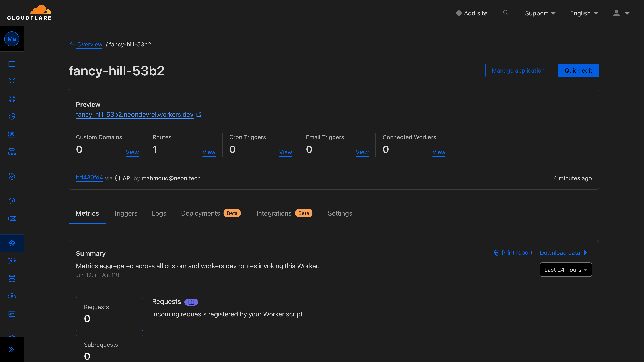Click the lightbulb Discover icon in sidebar
The width and height of the screenshot is (644, 362).
click(x=12, y=81)
